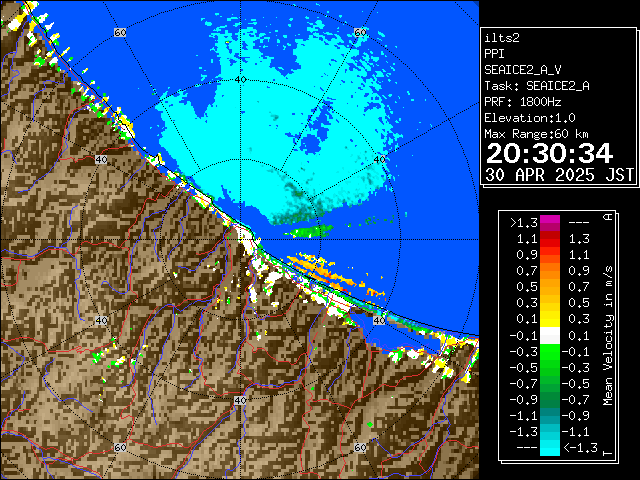Click the white zero-velocity band in the legend
The width and height of the screenshot is (640, 480).
click(550, 336)
